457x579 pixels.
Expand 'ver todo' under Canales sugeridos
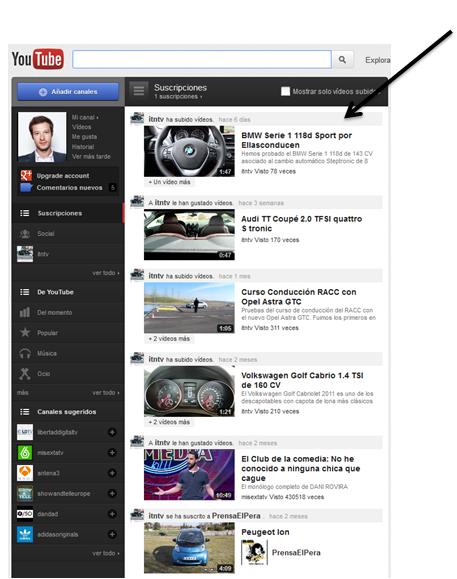coord(106,553)
